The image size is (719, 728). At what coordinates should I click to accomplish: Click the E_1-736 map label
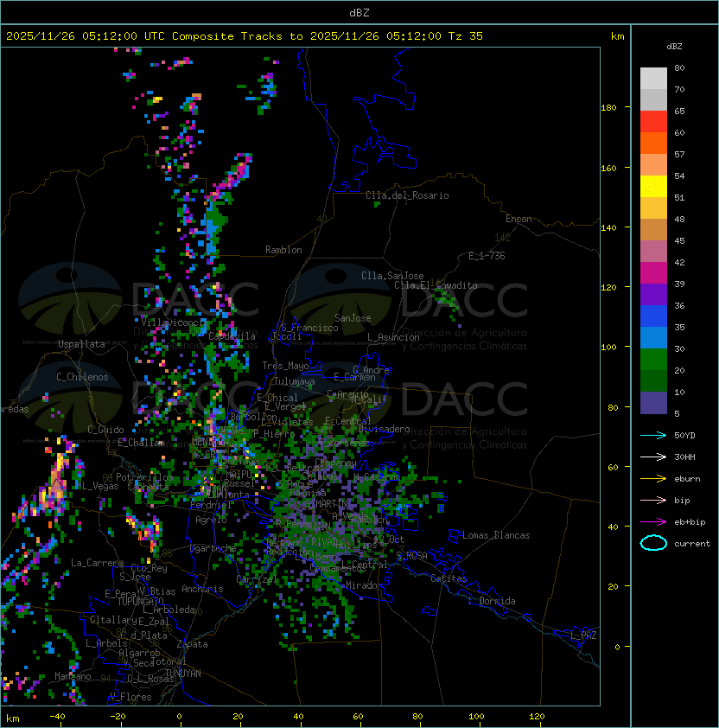[x=487, y=256]
